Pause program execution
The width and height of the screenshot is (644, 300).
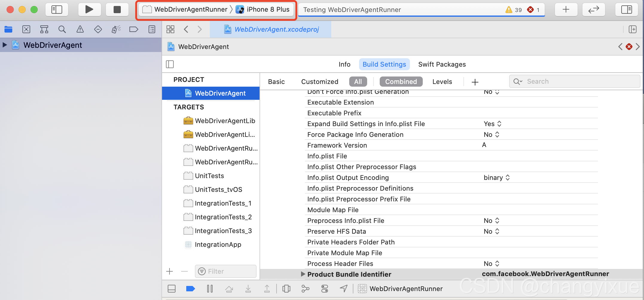click(x=210, y=289)
